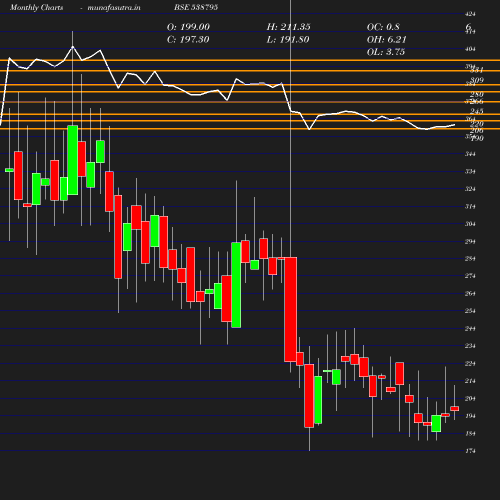Image resolution: width=500 pixels, height=500 pixels.
Task: Select the 244 price axis label
Action: [470, 329]
